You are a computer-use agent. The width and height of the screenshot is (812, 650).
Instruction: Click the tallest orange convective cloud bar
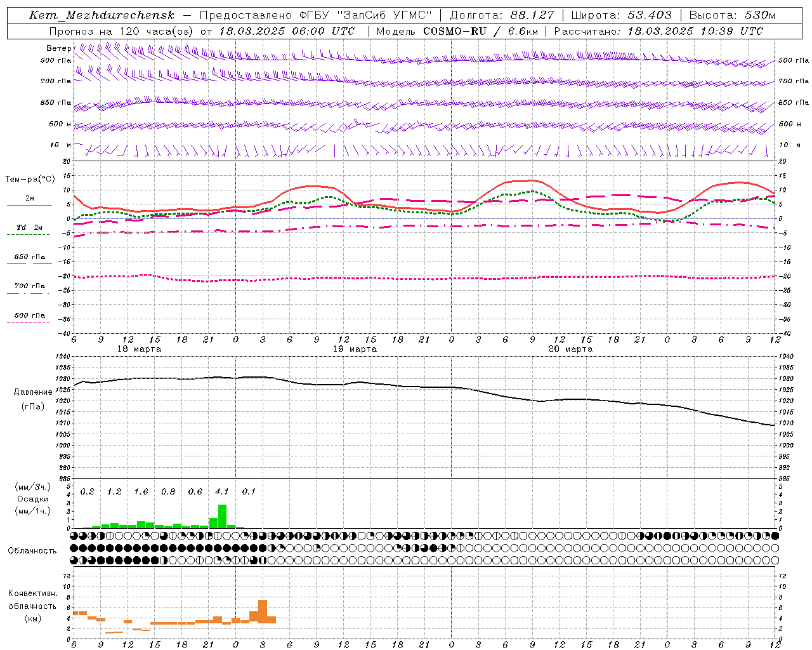(x=263, y=611)
